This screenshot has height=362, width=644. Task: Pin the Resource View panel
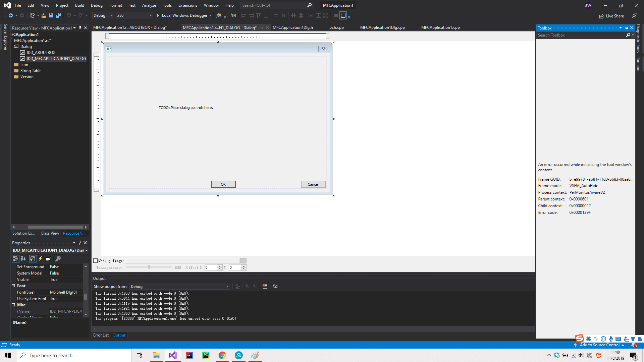pyautogui.click(x=80, y=28)
